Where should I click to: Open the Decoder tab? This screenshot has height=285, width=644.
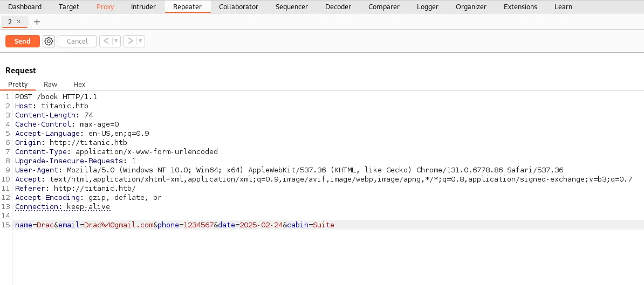point(338,6)
